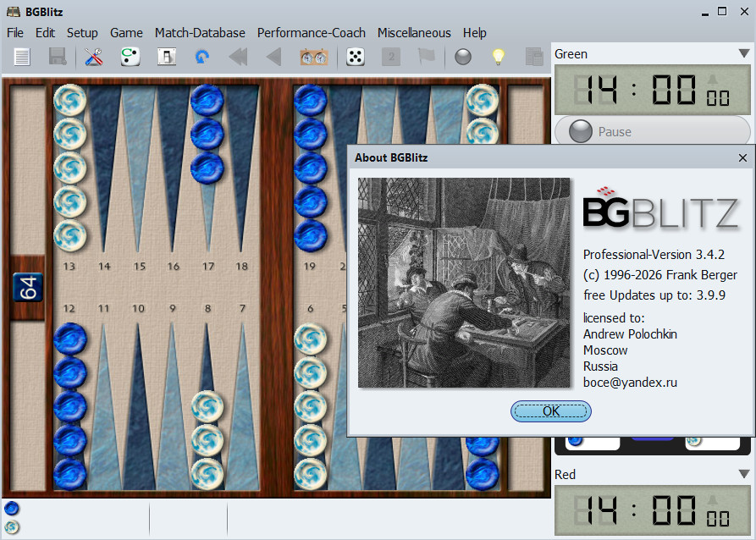This screenshot has height=540, width=756.
Task: Open the Edit menu
Action: click(x=45, y=33)
